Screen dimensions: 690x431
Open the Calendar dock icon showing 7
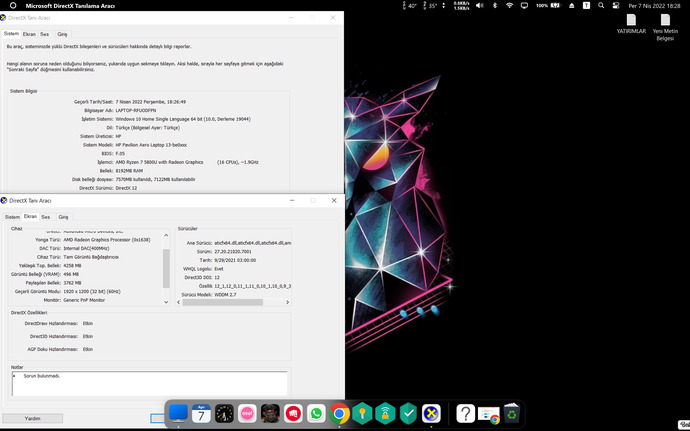pyautogui.click(x=201, y=414)
